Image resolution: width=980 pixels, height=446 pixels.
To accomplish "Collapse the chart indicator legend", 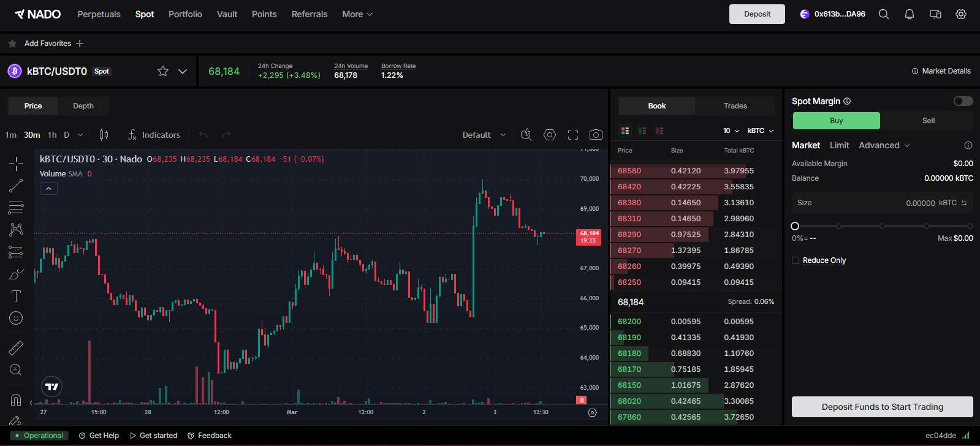I will pyautogui.click(x=48, y=189).
